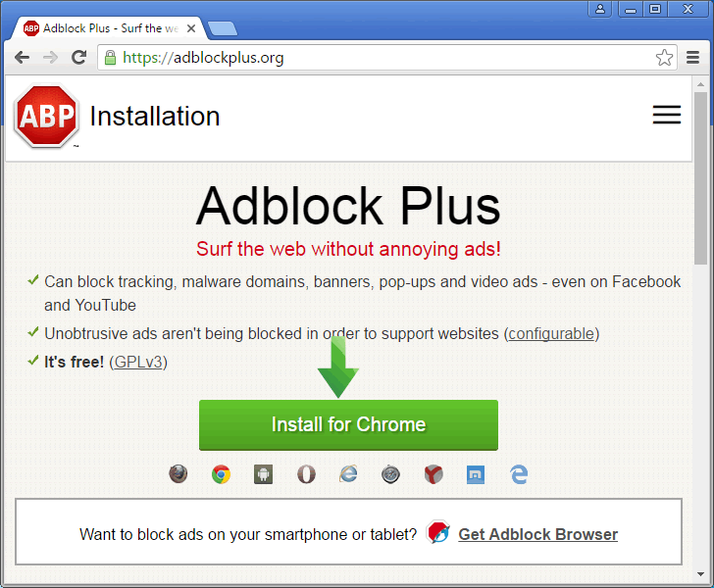Follow the configurable link

point(551,334)
